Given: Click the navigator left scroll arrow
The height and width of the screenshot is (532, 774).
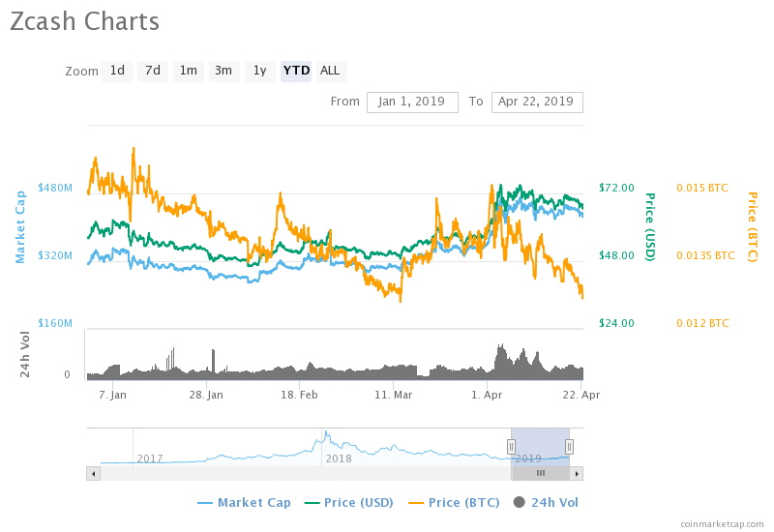Looking at the screenshot, I should (93, 474).
